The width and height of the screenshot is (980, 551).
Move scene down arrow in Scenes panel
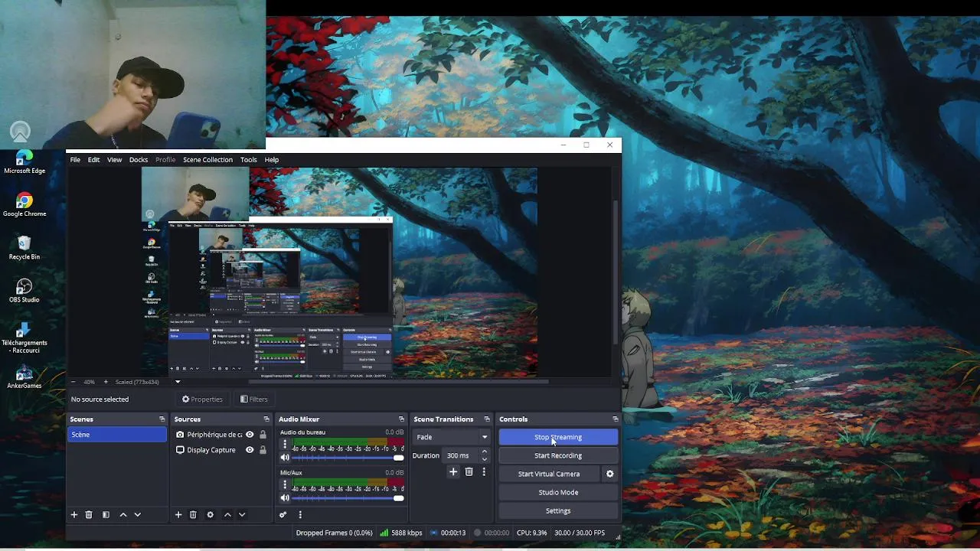137,515
